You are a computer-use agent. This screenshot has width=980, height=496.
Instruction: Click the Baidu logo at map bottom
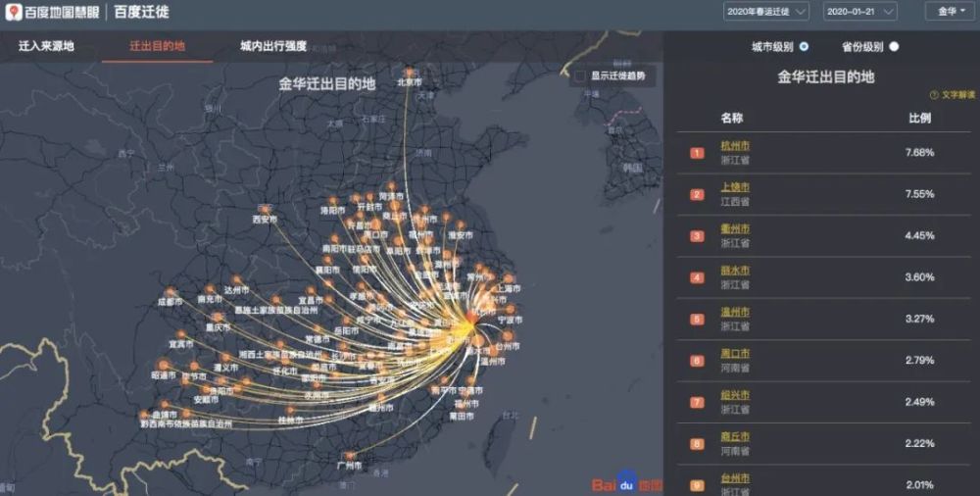[626, 483]
